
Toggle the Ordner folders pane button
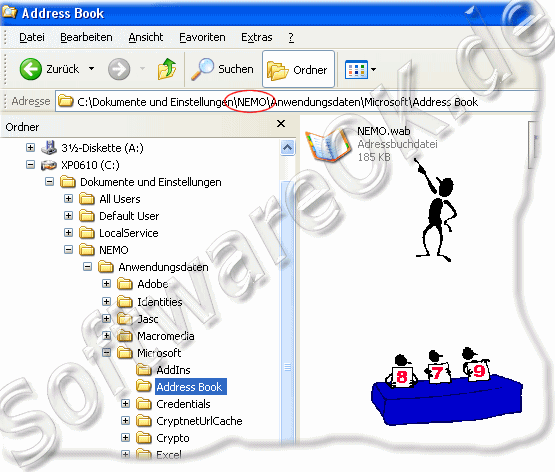[298, 69]
